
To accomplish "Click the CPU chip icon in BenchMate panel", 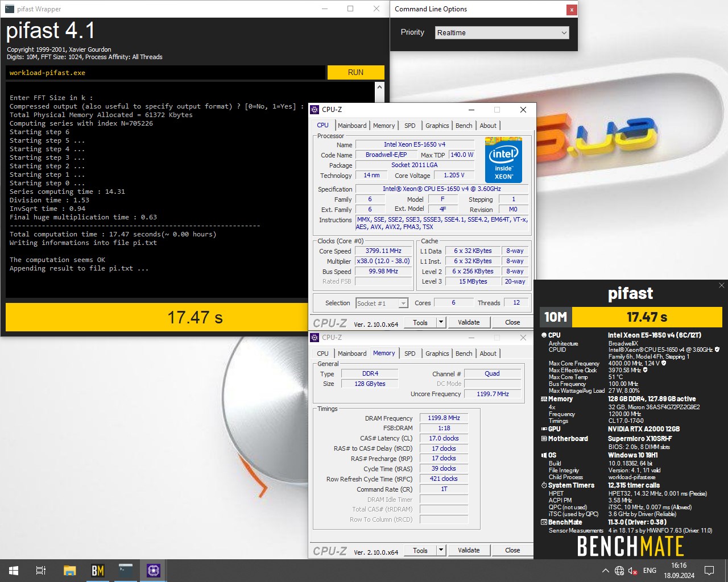I will tap(544, 335).
